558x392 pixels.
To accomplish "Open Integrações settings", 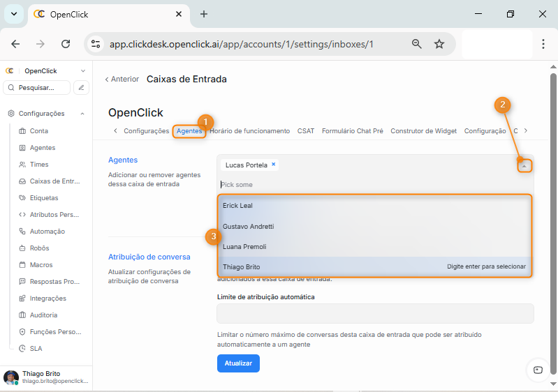I will pos(47,299).
